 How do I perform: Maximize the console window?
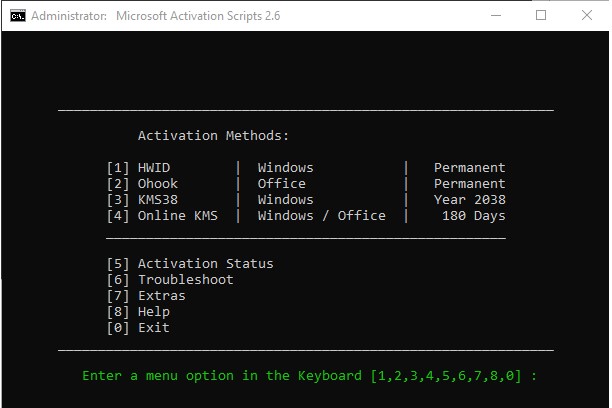click(x=541, y=16)
